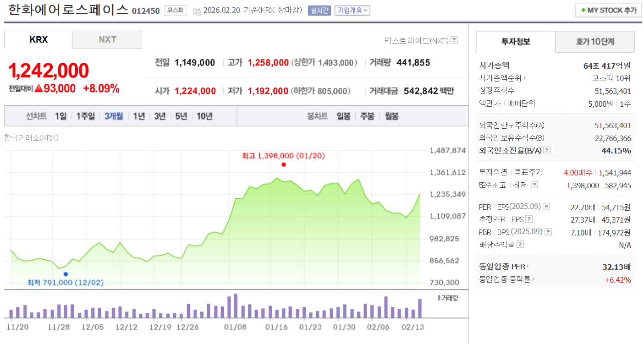The image size is (644, 344).
Task: Click the 실시간 badge button
Action: (319, 11)
